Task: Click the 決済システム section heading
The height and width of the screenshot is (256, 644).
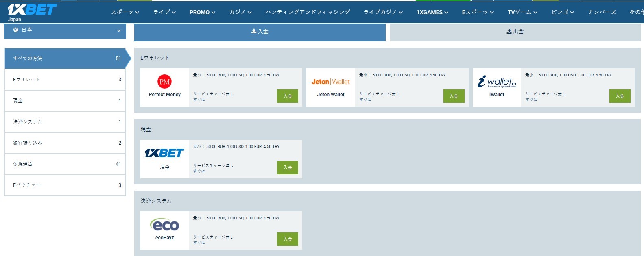Action: [x=156, y=201]
